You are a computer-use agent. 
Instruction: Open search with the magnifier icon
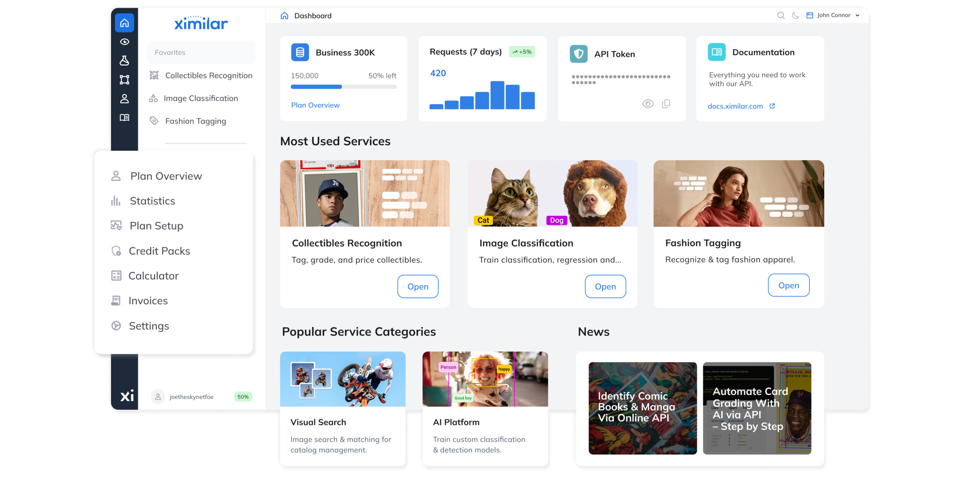point(781,15)
